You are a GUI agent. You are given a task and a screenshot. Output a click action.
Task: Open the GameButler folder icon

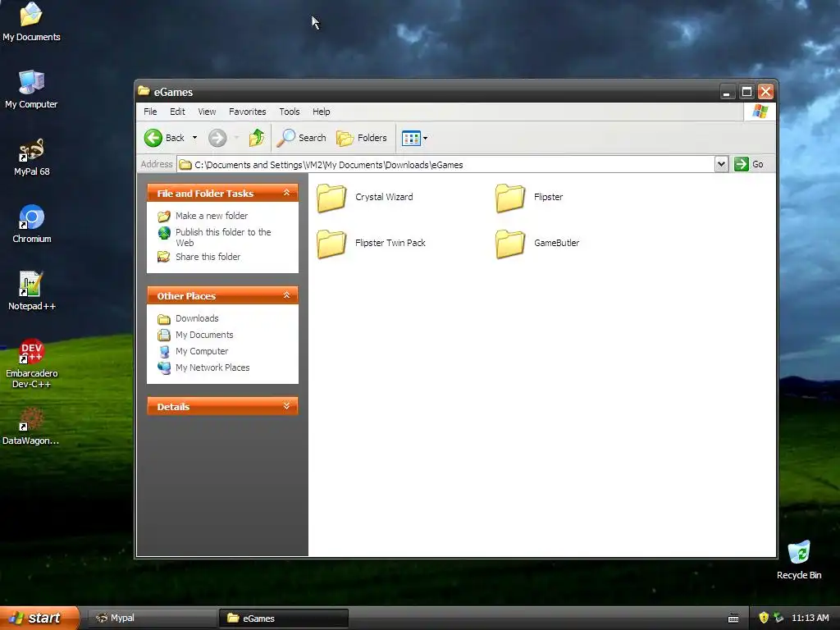tap(510, 244)
